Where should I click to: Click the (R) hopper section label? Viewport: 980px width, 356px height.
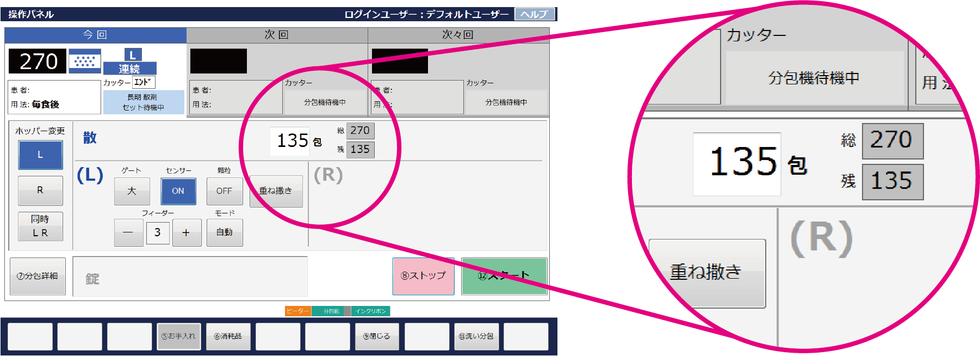[328, 175]
